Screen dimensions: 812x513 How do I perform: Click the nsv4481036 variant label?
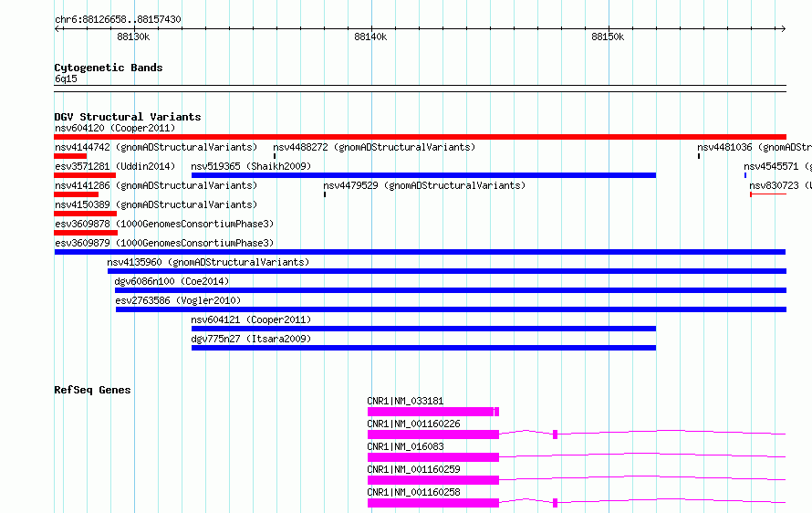pos(754,147)
